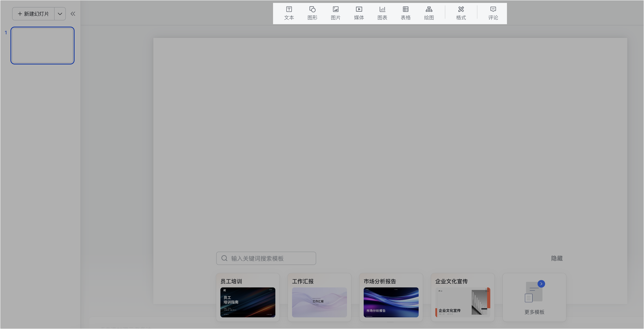
Task: Open the 图形 shapes tool
Action: point(312,13)
